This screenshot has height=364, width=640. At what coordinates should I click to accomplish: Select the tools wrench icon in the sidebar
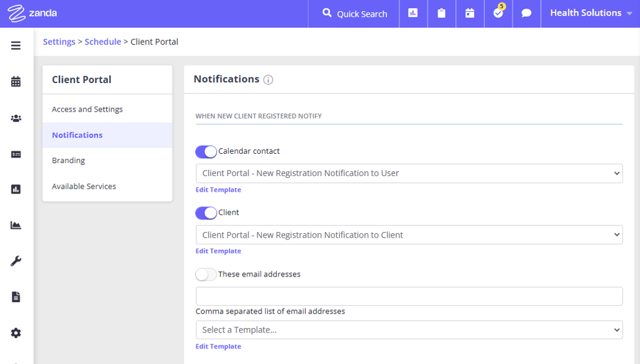(x=16, y=260)
